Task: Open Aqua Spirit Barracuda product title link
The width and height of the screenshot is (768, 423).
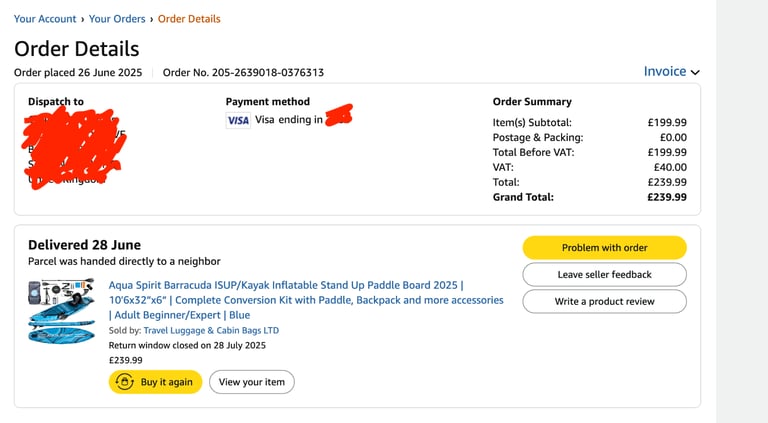Action: [x=306, y=300]
